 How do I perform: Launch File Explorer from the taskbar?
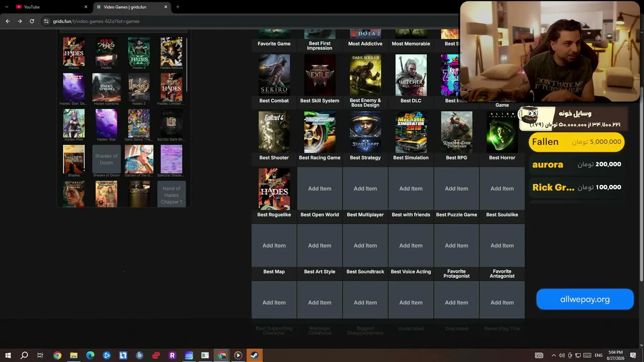pyautogui.click(x=73, y=355)
